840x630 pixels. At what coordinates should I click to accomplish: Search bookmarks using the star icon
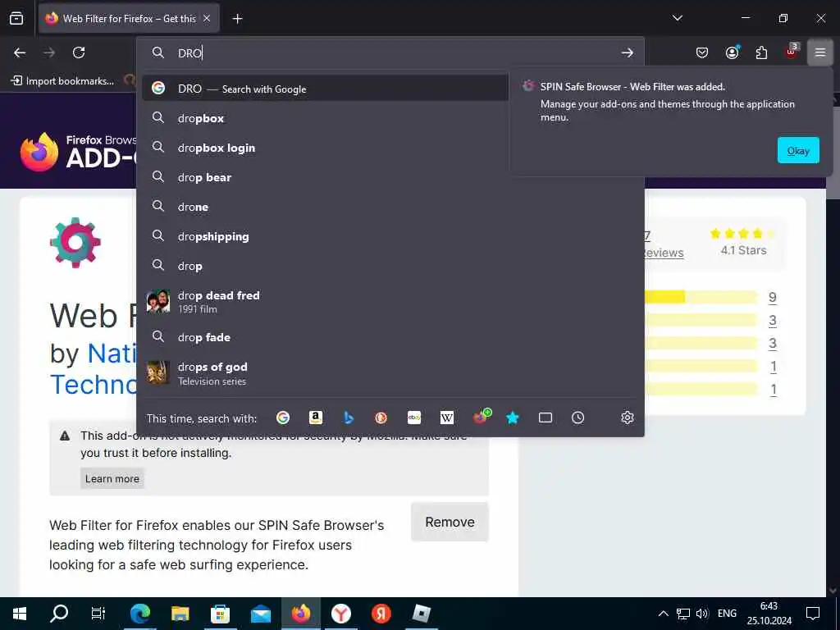[x=513, y=418]
